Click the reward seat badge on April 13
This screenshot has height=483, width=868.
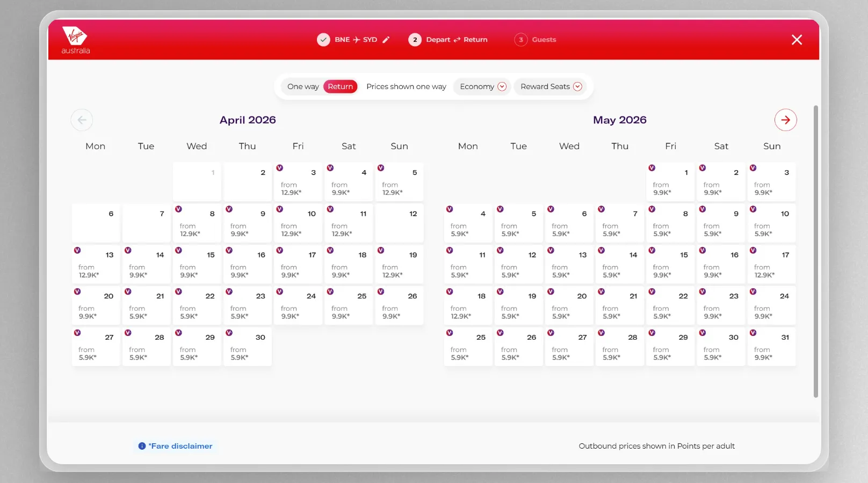click(77, 250)
